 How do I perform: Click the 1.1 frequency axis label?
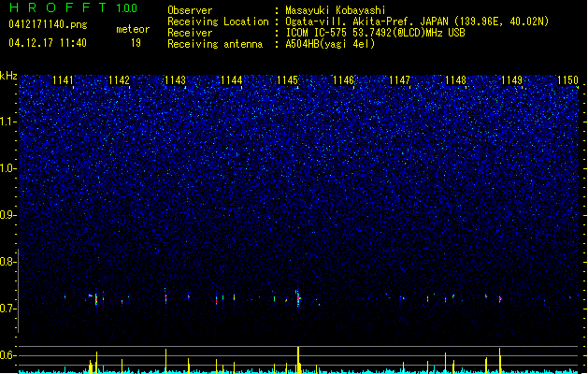point(8,122)
